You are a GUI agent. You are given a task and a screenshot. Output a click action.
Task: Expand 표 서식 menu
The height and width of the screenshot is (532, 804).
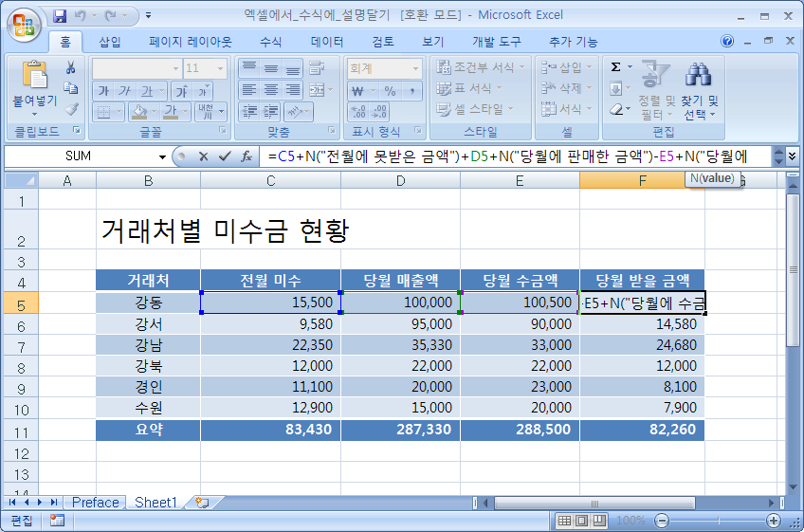pyautogui.click(x=469, y=88)
